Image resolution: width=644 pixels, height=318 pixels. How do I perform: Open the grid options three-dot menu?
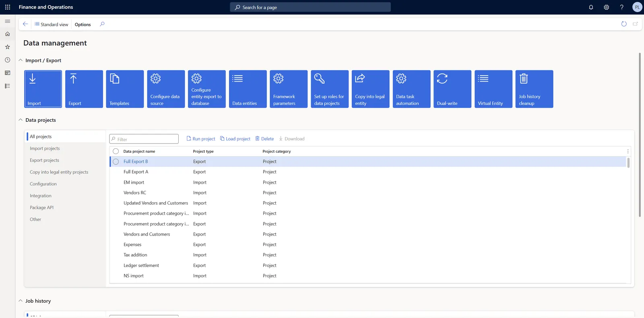(628, 152)
